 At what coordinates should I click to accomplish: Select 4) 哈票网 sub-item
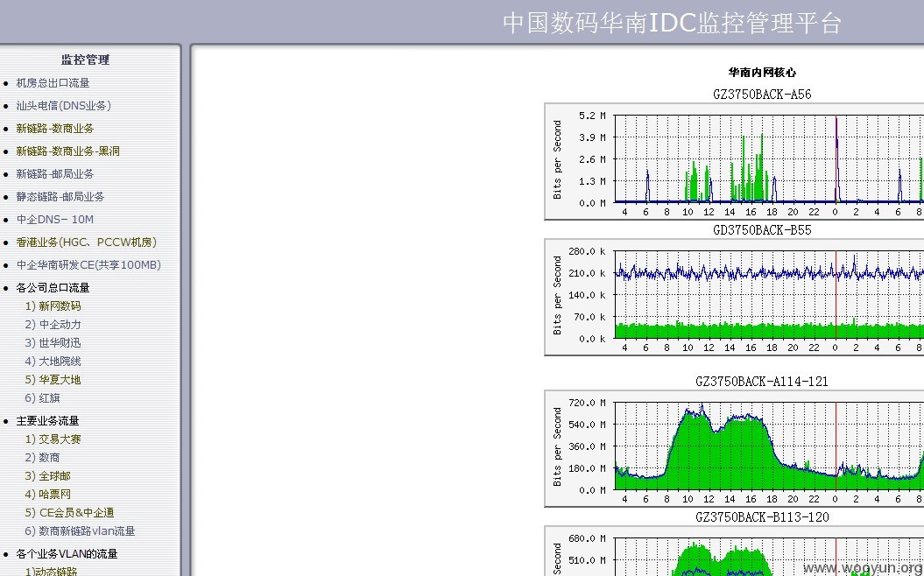[x=47, y=494]
